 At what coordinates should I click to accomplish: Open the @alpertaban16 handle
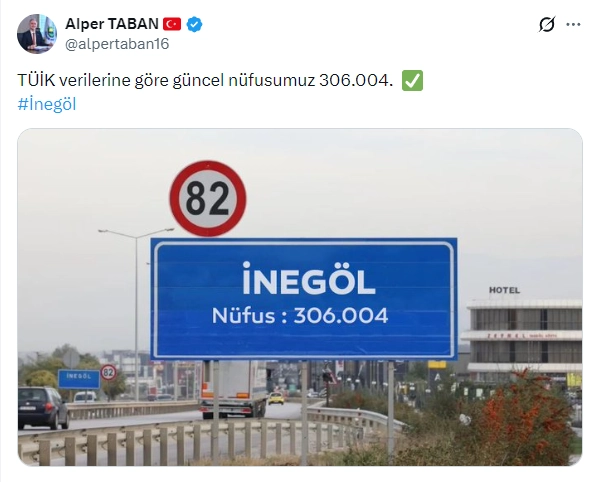[x=117, y=44]
